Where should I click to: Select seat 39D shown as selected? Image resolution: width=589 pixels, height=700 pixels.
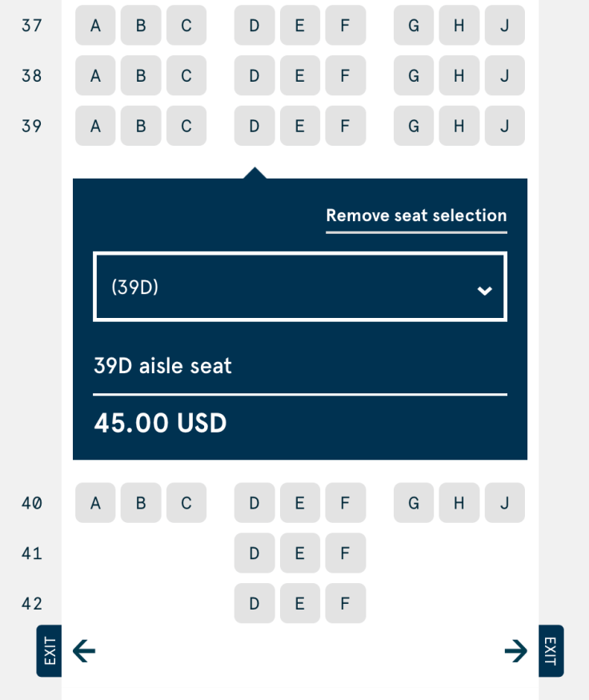click(x=254, y=126)
